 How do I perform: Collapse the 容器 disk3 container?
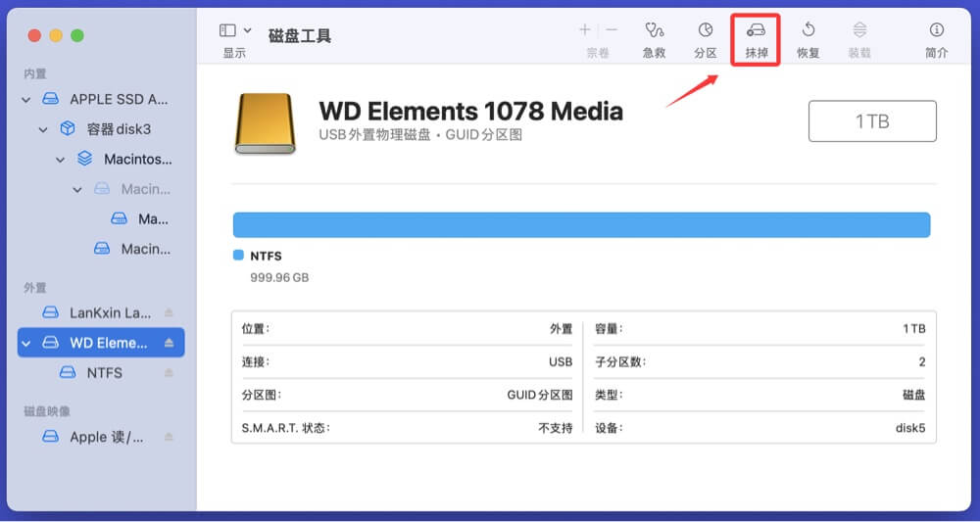(43, 129)
